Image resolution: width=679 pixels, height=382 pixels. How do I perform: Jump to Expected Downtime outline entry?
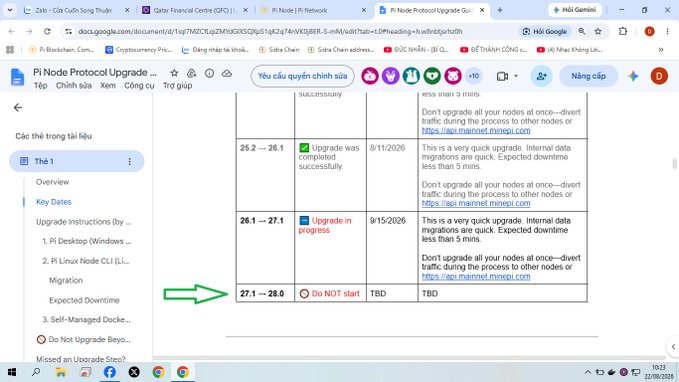click(84, 300)
